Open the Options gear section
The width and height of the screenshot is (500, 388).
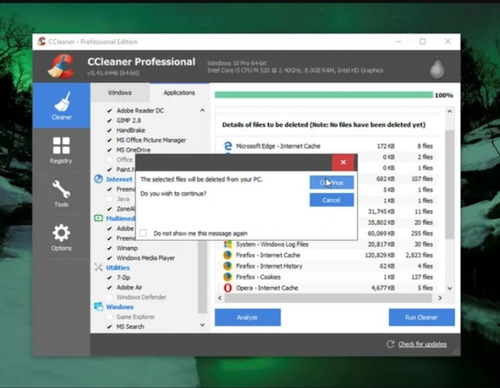tap(61, 237)
